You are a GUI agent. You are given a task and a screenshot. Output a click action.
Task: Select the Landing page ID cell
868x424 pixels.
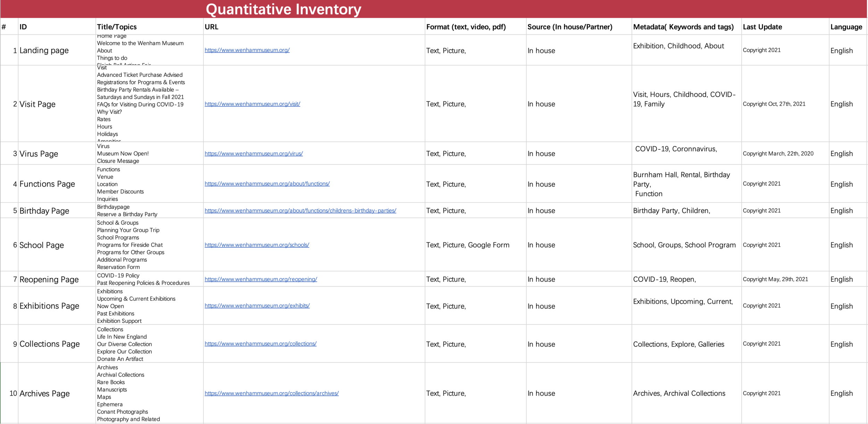click(44, 50)
